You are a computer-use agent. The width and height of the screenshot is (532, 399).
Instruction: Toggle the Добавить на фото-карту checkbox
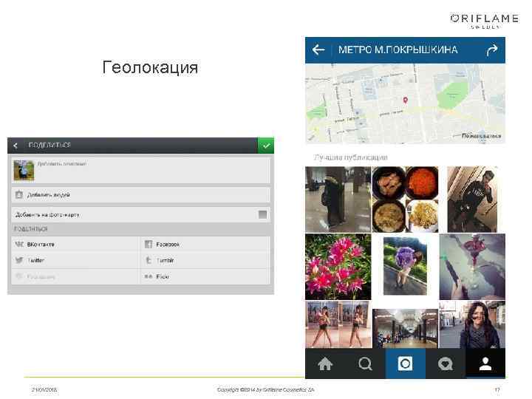(x=262, y=214)
